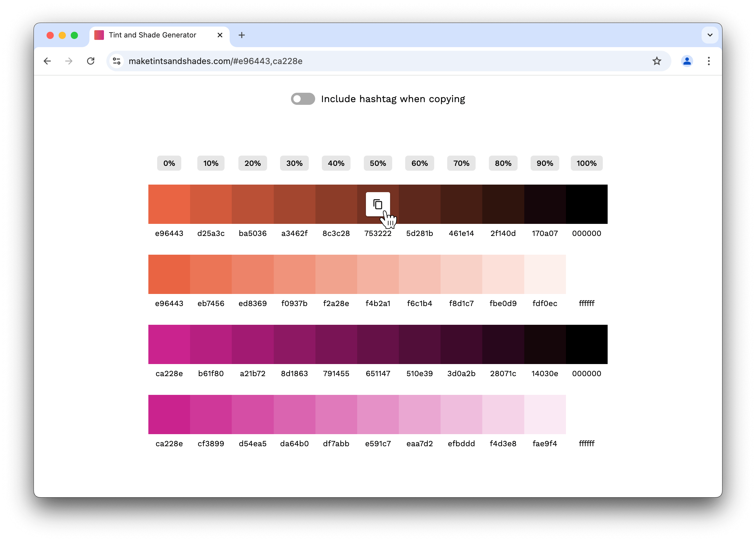The image size is (756, 542).
Task: Click the 100% percentage label
Action: [586, 163]
